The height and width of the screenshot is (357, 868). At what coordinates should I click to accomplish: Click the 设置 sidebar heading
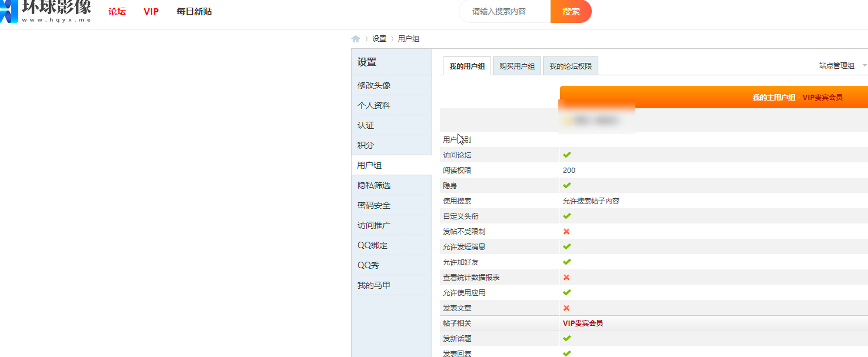367,62
